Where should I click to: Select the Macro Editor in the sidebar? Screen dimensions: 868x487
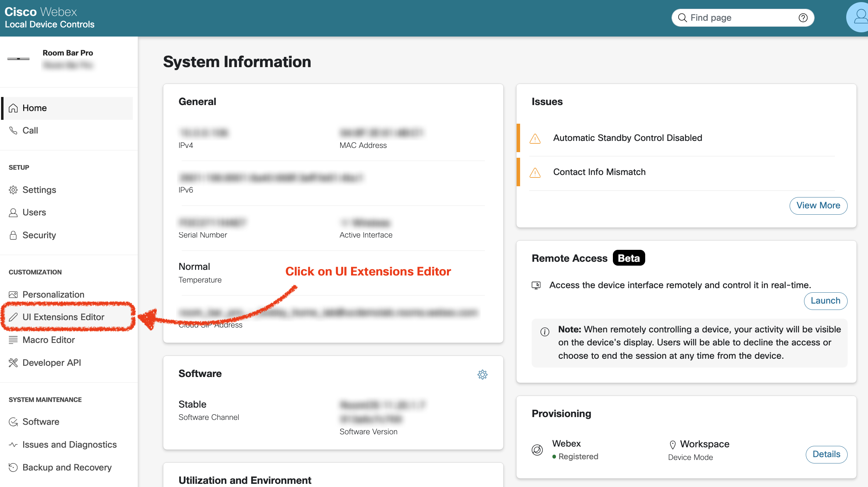(48, 340)
